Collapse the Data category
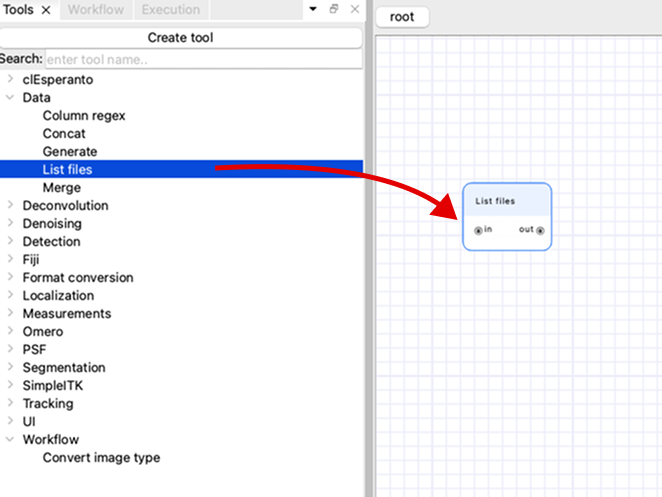662x497 pixels. coord(10,97)
